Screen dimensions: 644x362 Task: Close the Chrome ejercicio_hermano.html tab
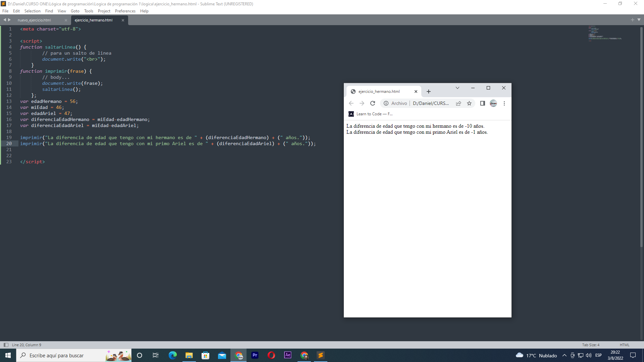pyautogui.click(x=416, y=92)
